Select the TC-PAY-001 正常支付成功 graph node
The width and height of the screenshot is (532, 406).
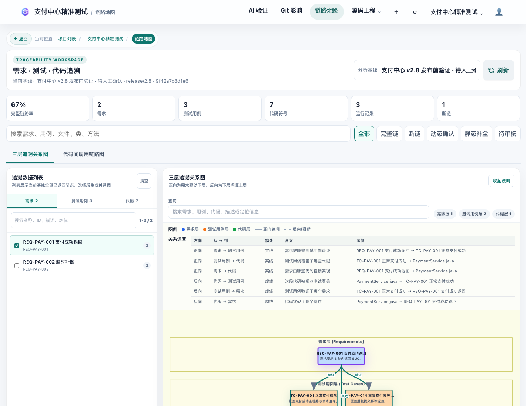click(314, 398)
